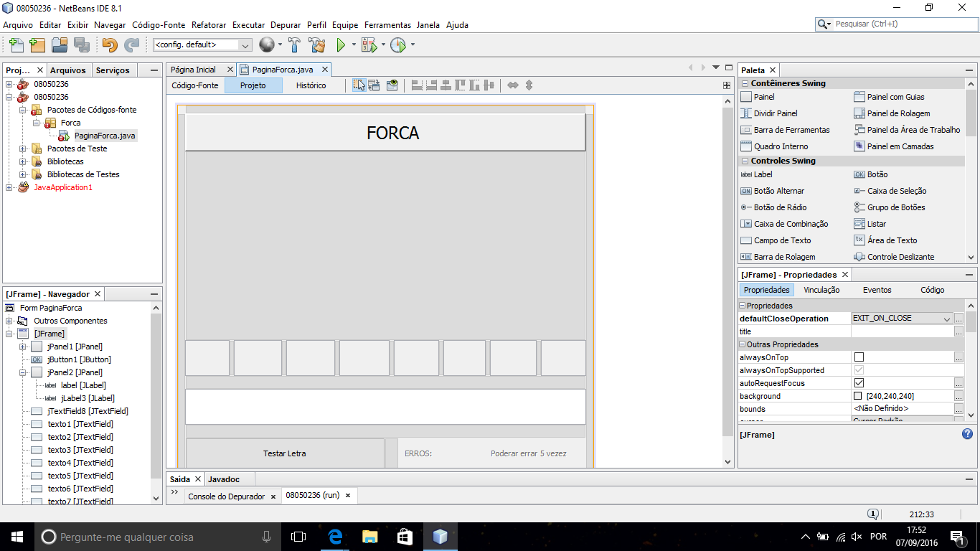The image size is (980, 551).
Task: Switch to the Eventos properties tab
Action: 877,290
